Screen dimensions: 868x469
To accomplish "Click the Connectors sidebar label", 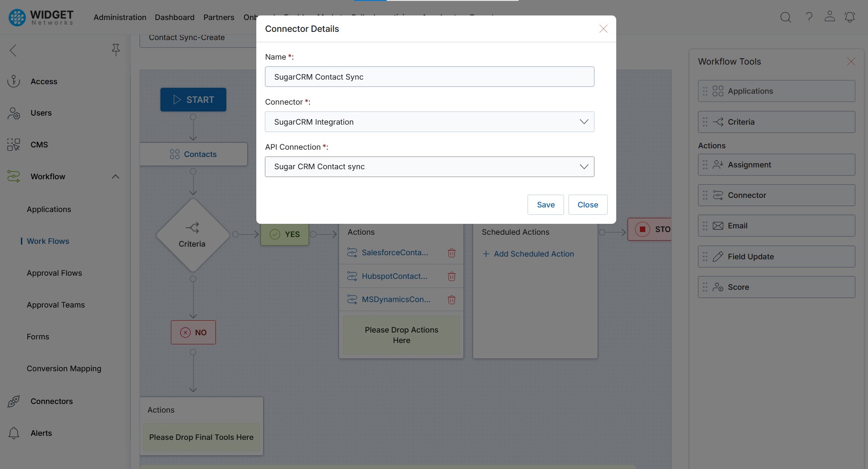I will tap(52, 401).
